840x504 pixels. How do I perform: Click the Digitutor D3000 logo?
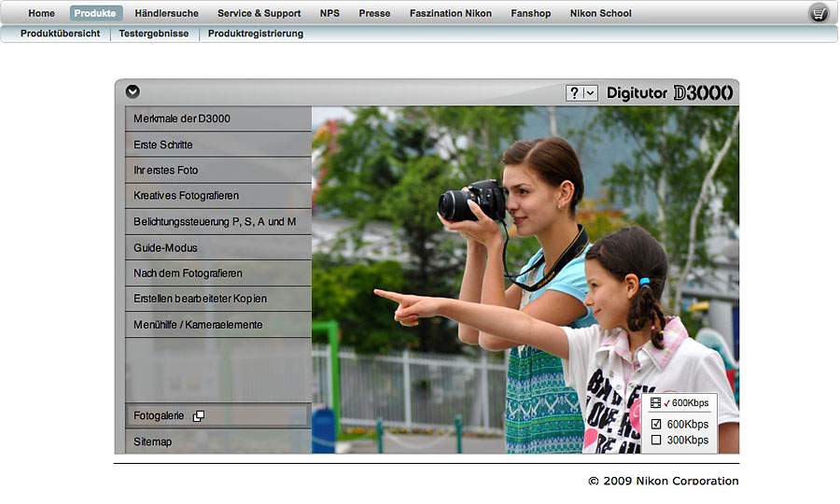coord(669,92)
